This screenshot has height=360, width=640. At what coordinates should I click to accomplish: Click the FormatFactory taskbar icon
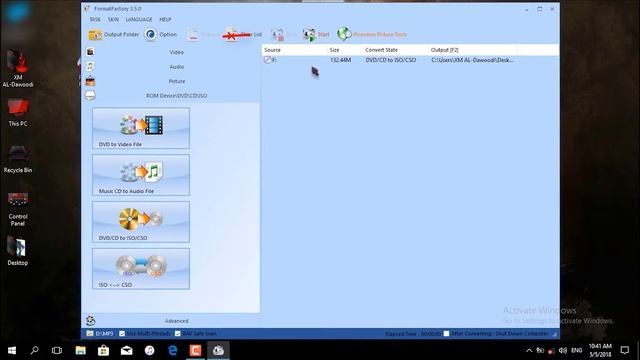pyautogui.click(x=218, y=350)
